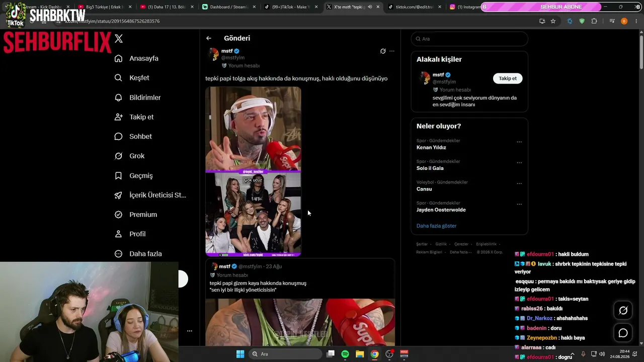Open the Voicemeeter icon on the taskbar
Image resolution: width=644 pixels, height=362 pixels.
tap(404, 354)
